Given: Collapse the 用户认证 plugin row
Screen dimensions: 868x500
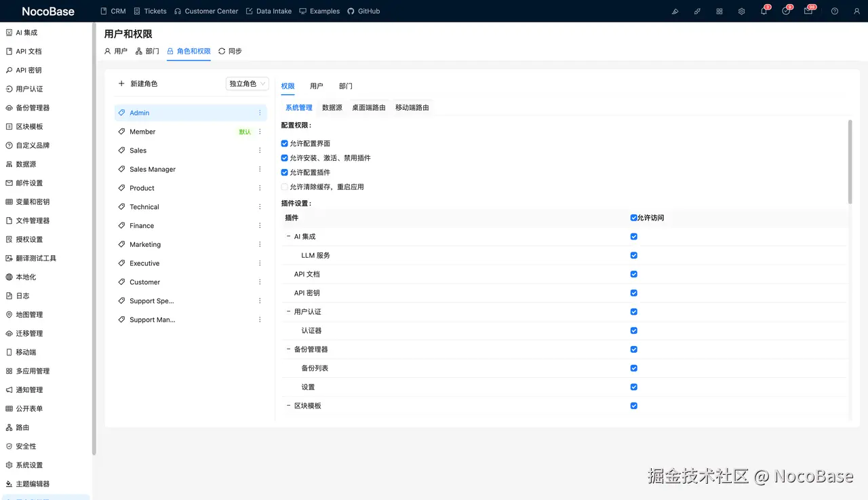Looking at the screenshot, I should (289, 312).
